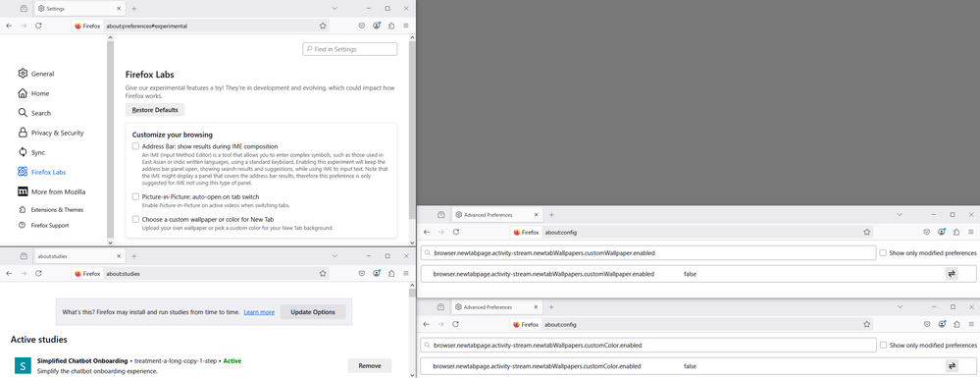Open extensions puzzle icon in Settings window

(x=391, y=26)
